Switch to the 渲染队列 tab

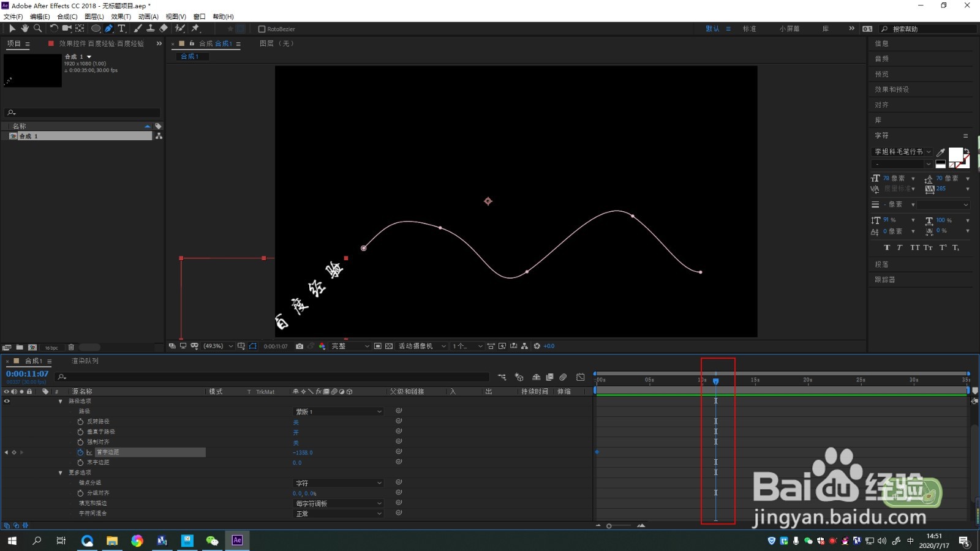85,361
